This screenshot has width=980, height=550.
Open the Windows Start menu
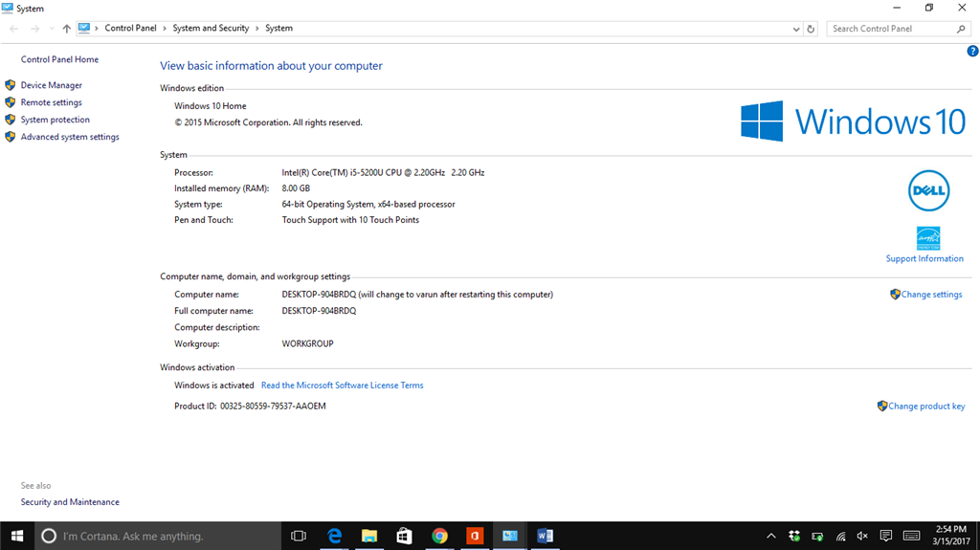click(17, 537)
